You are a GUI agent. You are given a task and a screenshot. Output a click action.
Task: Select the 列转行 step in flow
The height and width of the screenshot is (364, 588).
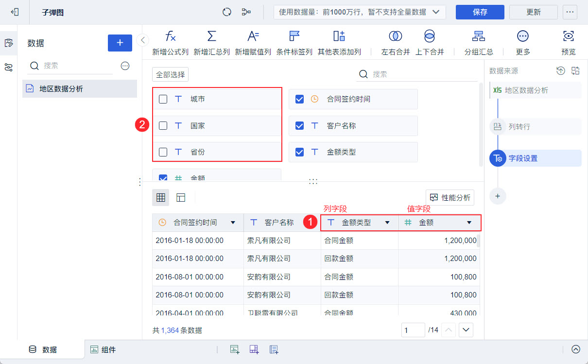click(x=536, y=127)
